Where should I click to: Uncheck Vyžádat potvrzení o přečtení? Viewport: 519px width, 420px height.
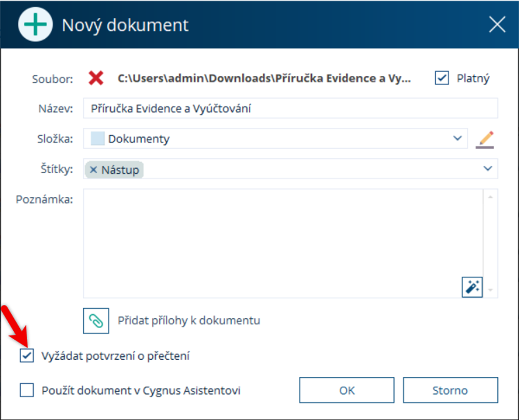coord(27,356)
